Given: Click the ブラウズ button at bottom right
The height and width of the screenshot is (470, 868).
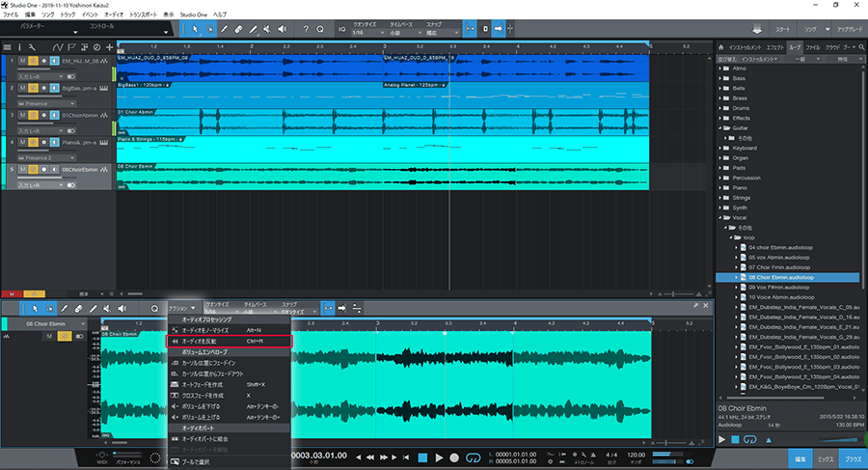Looking at the screenshot, I should pyautogui.click(x=852, y=457).
